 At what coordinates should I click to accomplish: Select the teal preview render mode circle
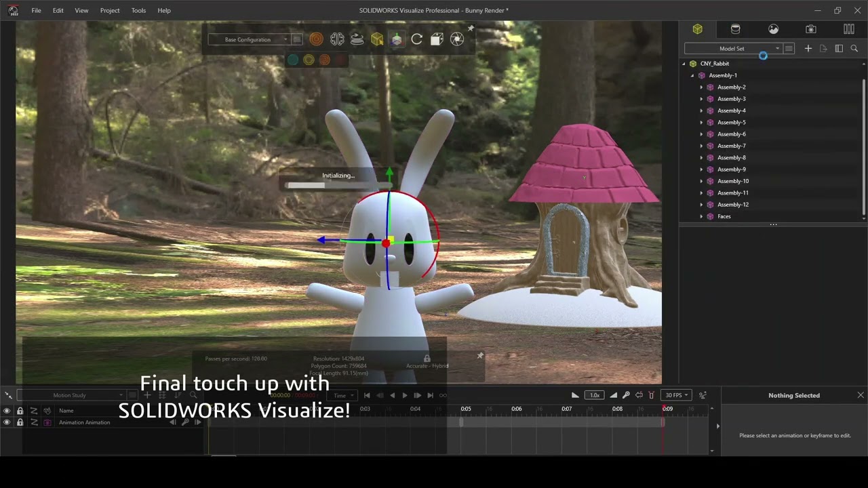coord(293,60)
